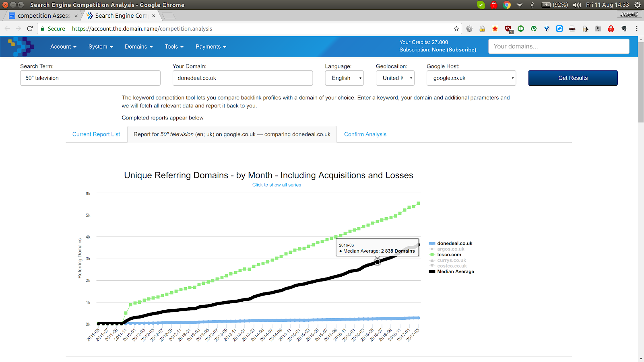This screenshot has width=644, height=362.
Task: Expand the Account menu
Action: pos(63,47)
